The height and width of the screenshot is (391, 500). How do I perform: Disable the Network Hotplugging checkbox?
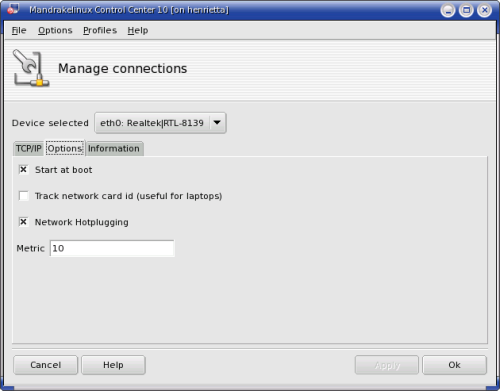(x=24, y=222)
